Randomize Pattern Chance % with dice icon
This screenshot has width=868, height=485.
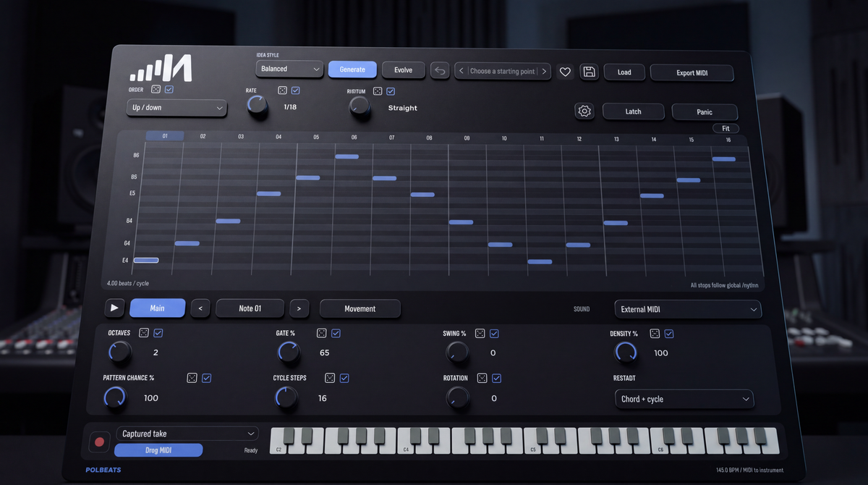click(x=192, y=378)
